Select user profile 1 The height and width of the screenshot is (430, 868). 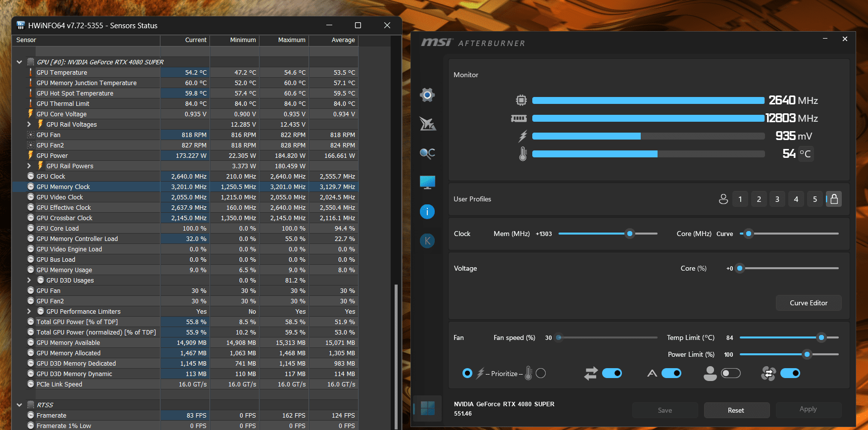pos(740,199)
